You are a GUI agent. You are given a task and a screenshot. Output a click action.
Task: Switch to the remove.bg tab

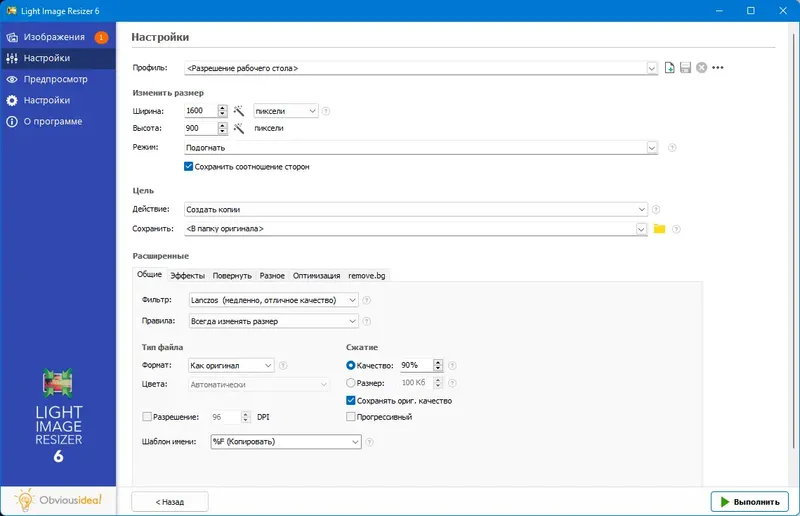coord(367,276)
